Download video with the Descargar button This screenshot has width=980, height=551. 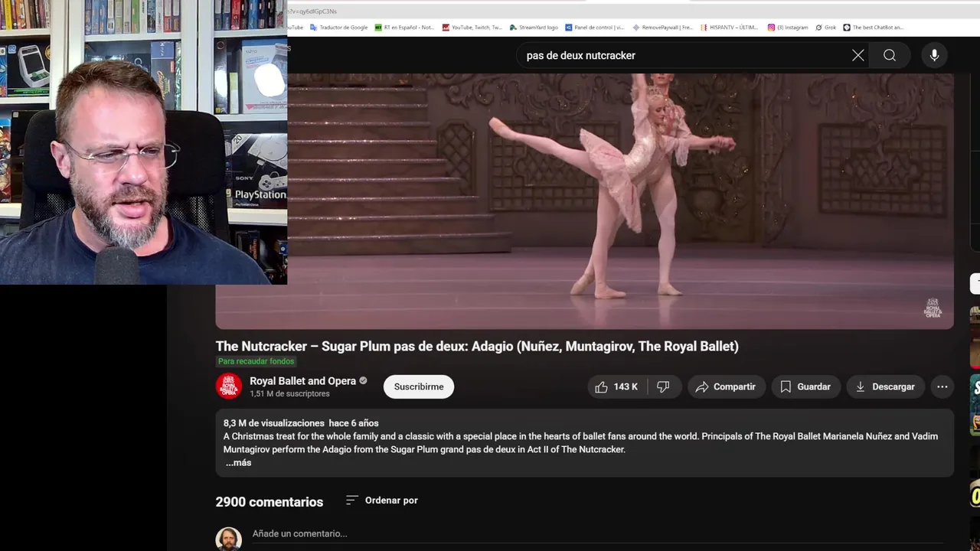coord(885,386)
